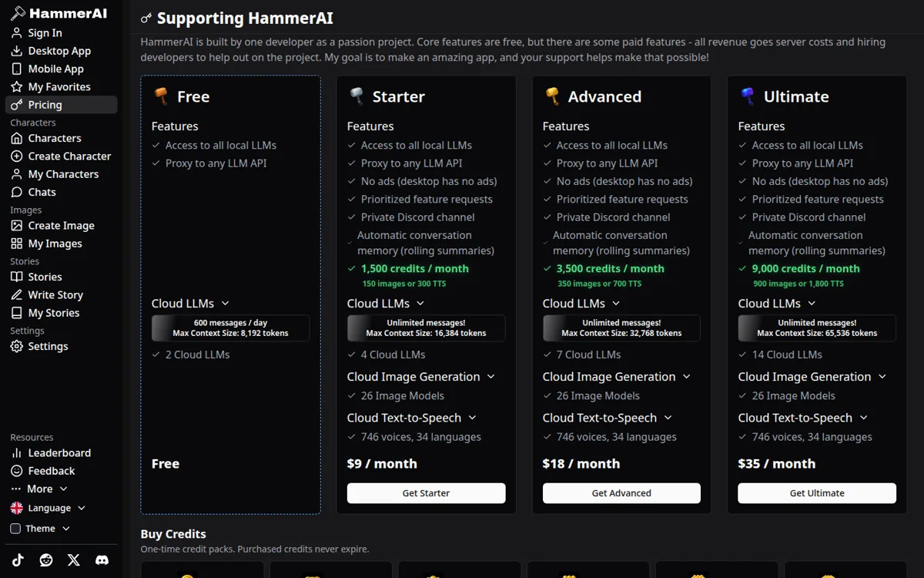Open the Language dropdown
The height and width of the screenshot is (578, 924).
[x=48, y=508]
